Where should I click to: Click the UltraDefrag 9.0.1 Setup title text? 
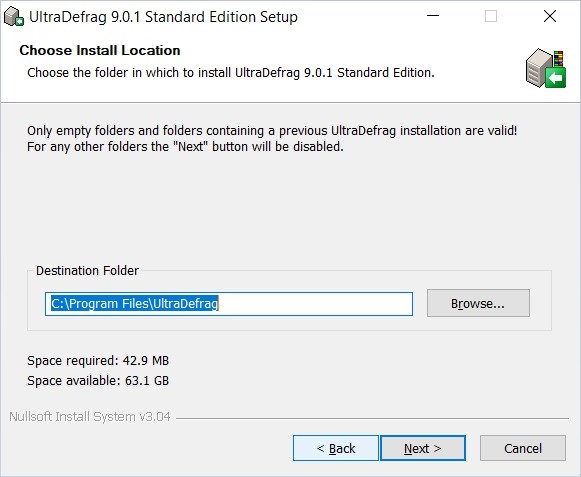pyautogui.click(x=163, y=17)
